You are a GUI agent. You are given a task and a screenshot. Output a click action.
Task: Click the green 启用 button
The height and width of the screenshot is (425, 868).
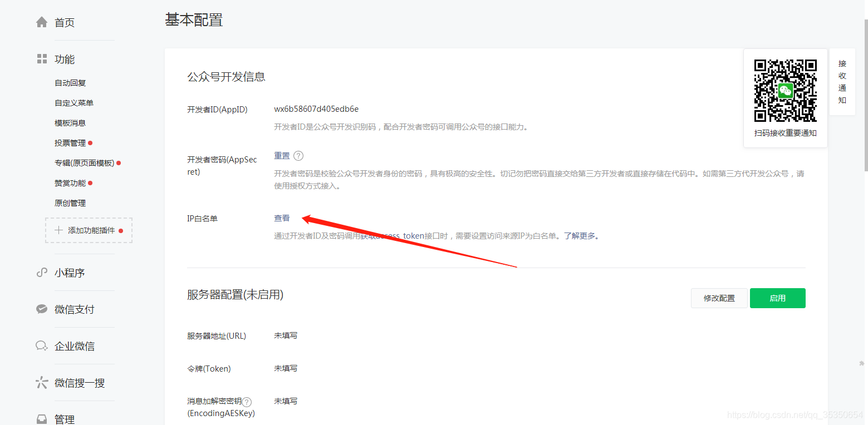point(777,298)
